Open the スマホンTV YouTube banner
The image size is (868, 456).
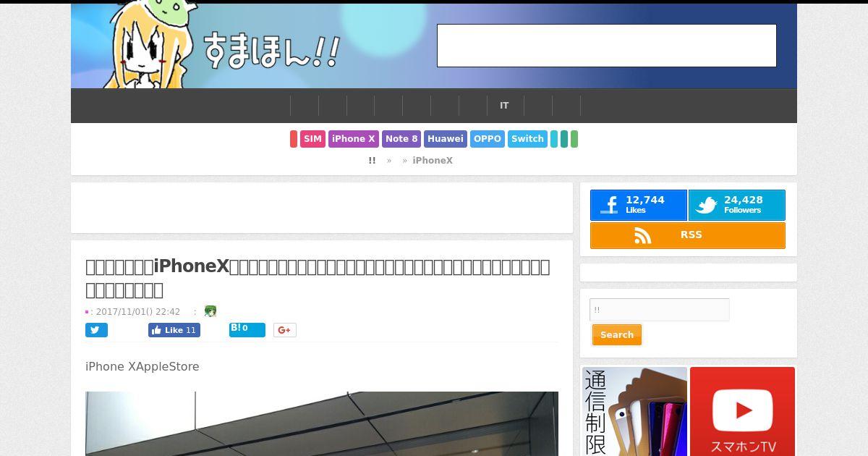742,411
